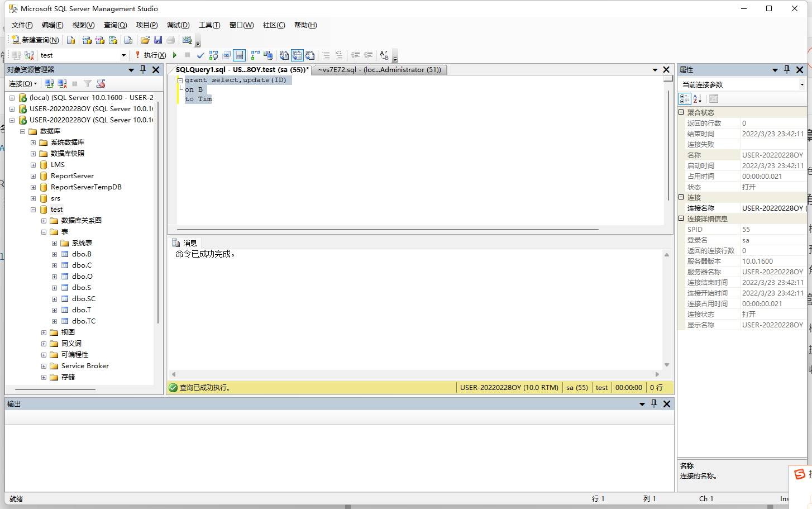
Task: Open the 文件(F) menu
Action: 22,25
